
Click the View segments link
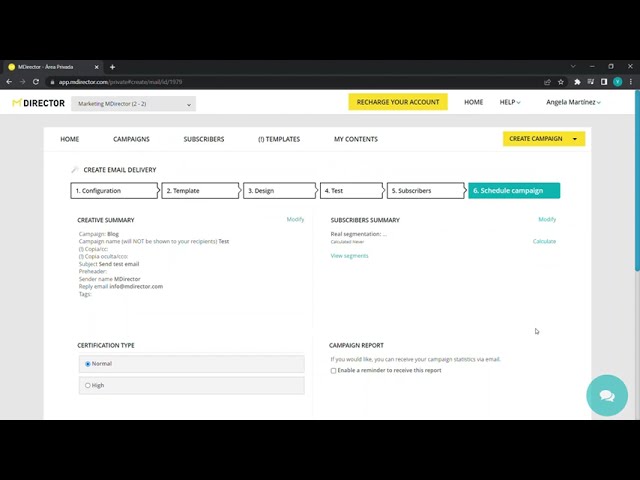tap(349, 256)
